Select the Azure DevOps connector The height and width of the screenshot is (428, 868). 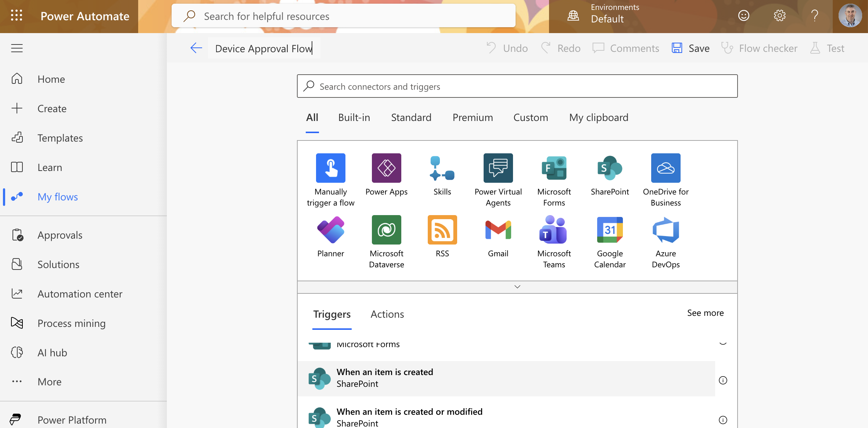pos(666,230)
